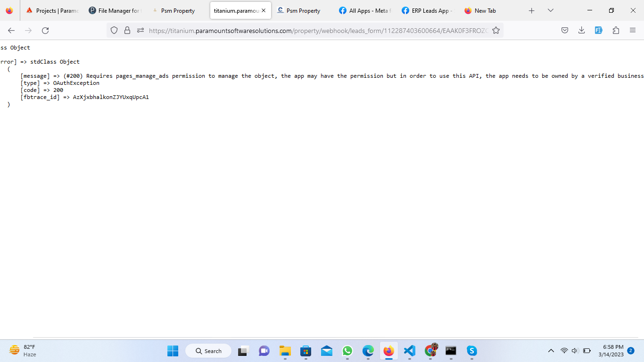Open the All Apps - Meta tab
Viewport: 644px width, 362px height.
tap(365, 10)
